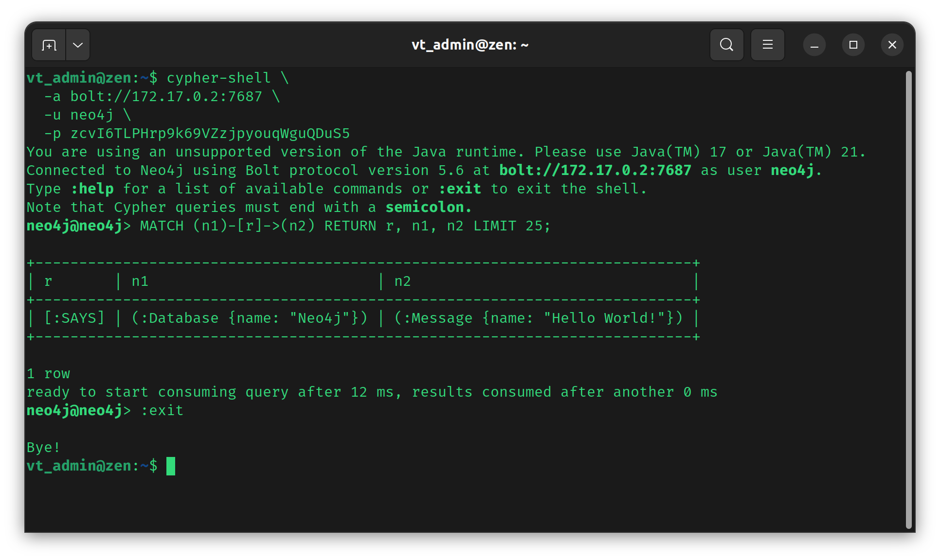Click the r column header

[x=48, y=281]
